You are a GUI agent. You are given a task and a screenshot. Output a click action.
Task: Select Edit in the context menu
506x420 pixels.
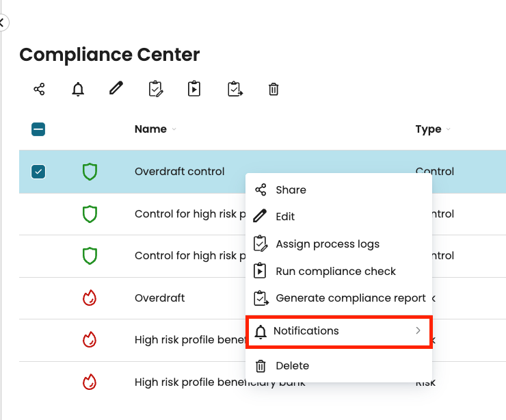(285, 217)
